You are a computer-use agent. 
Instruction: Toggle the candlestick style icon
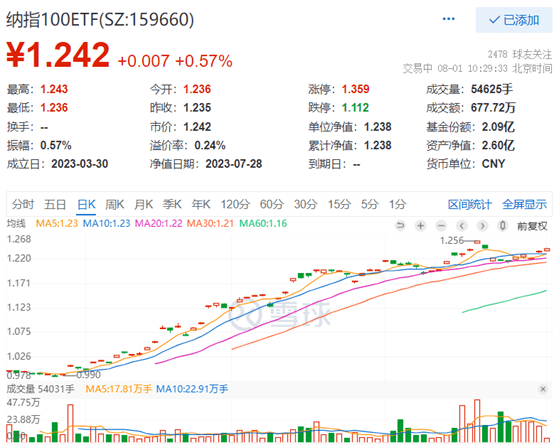coord(502,225)
